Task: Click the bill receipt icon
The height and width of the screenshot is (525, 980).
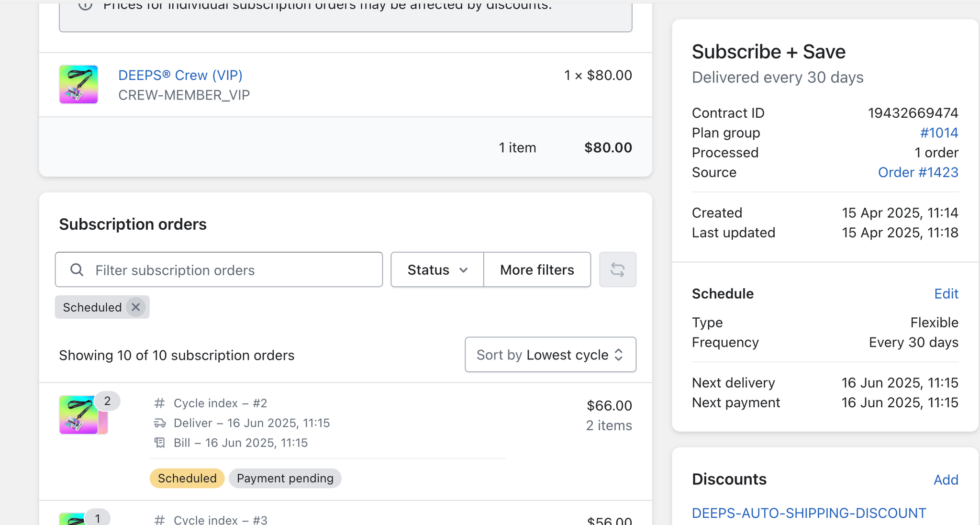Action: click(159, 443)
